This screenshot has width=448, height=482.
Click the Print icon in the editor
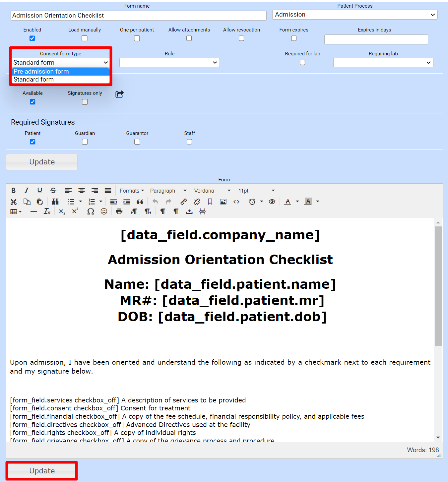(118, 211)
